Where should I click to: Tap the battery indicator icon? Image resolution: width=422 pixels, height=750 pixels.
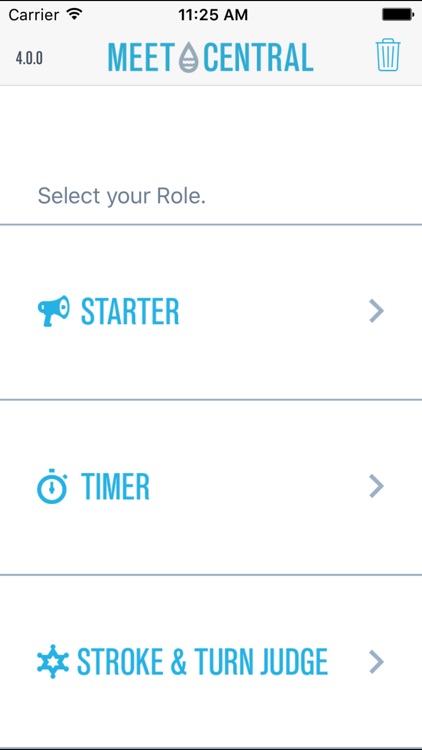(x=397, y=15)
